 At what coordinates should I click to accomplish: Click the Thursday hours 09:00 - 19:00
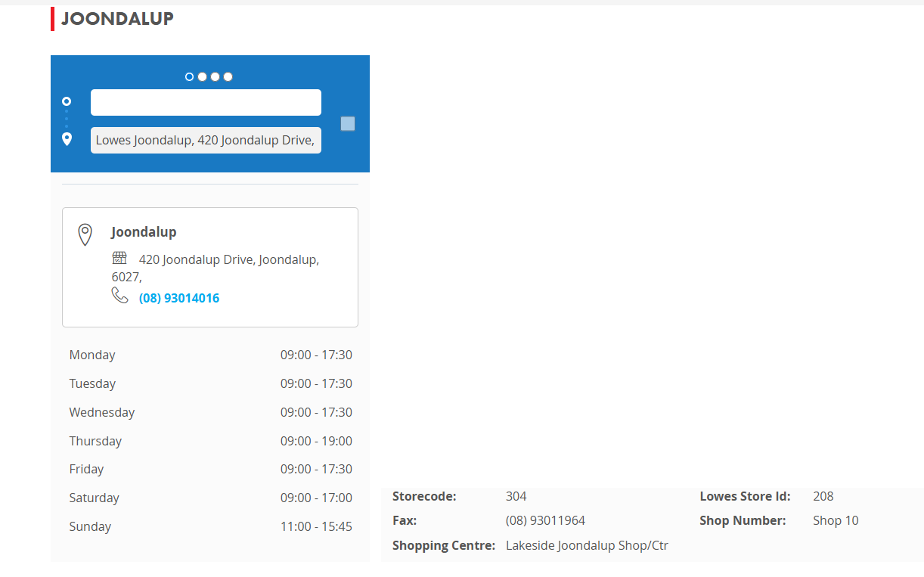click(x=316, y=441)
